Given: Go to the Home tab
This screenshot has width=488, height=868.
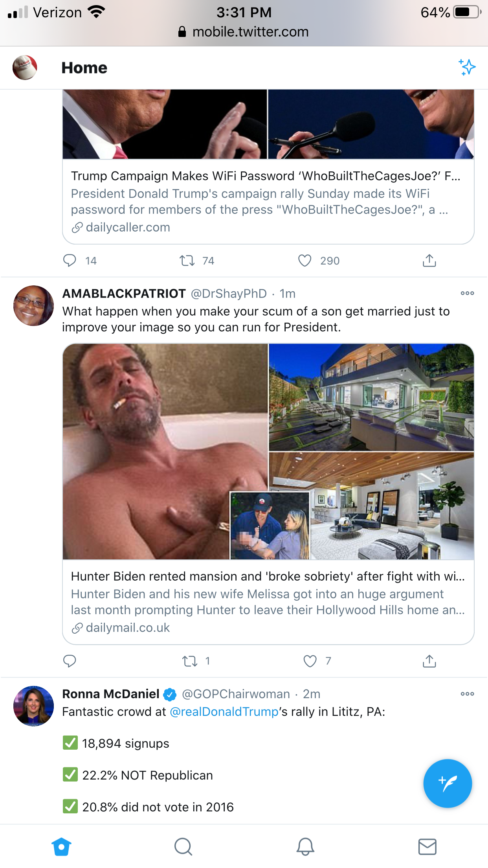Looking at the screenshot, I should pyautogui.click(x=61, y=847).
